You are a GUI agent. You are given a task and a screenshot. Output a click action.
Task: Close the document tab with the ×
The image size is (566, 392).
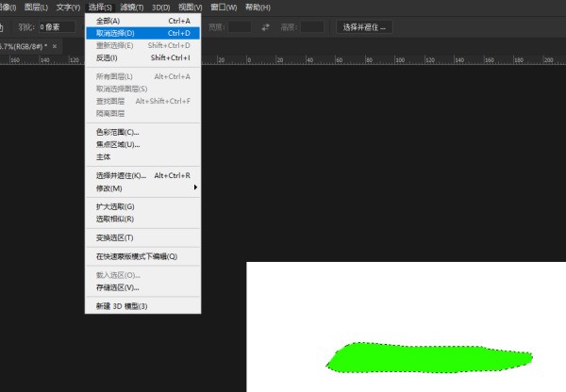coord(55,45)
